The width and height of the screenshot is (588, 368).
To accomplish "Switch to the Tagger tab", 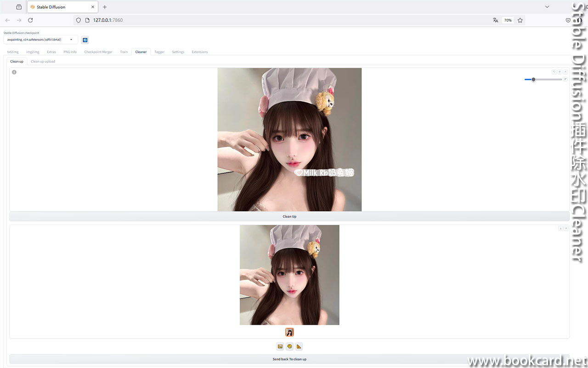I will 159,52.
